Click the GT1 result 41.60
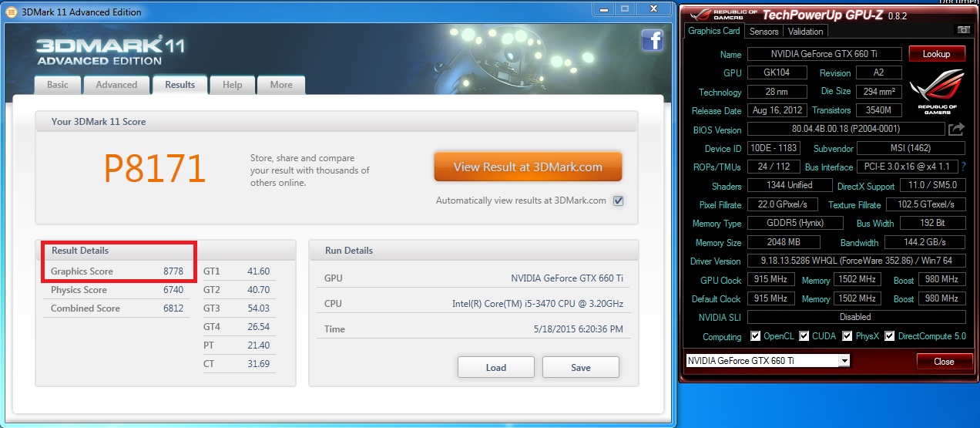 (x=258, y=271)
